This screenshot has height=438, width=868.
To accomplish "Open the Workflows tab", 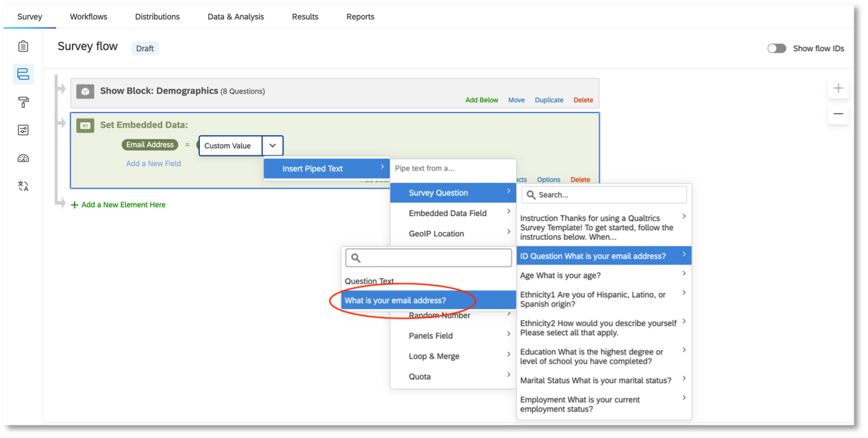I will (88, 17).
